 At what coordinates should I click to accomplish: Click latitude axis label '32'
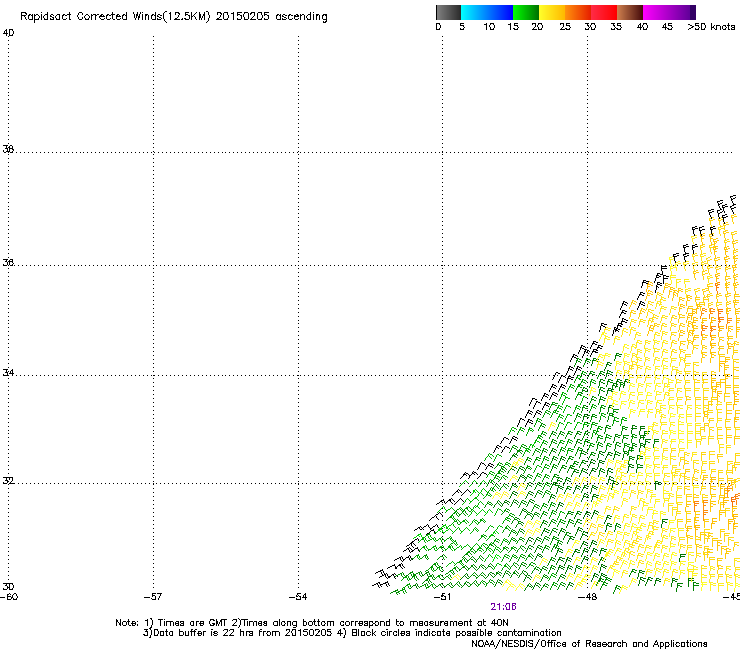point(8,481)
